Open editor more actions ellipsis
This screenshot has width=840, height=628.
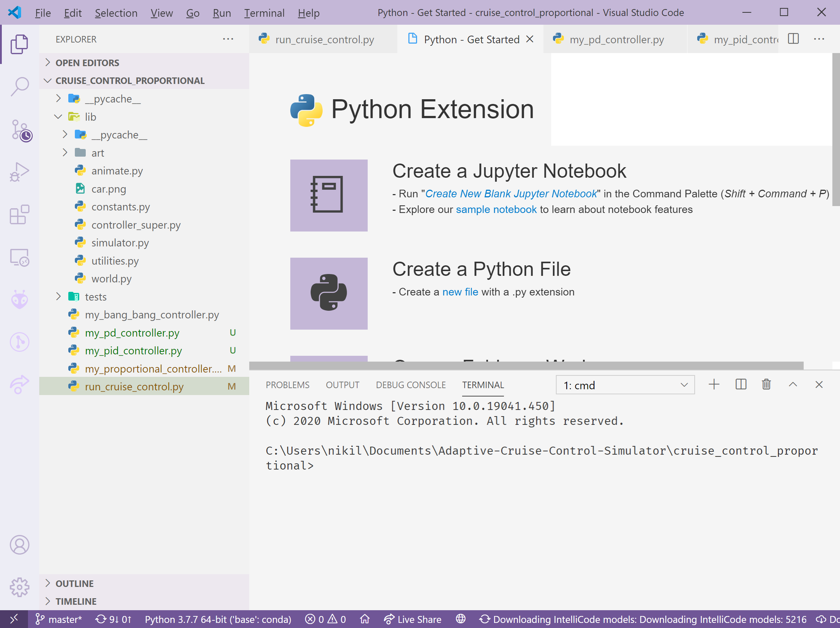coord(819,39)
